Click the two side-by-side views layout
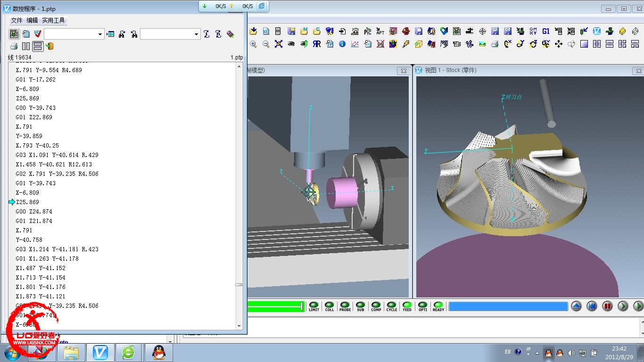 597,44
